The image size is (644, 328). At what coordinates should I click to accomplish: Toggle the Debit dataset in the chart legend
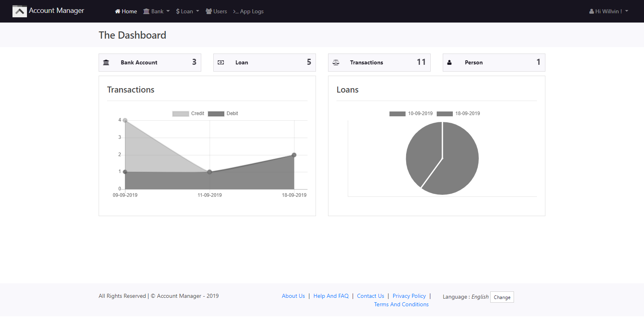tap(223, 113)
